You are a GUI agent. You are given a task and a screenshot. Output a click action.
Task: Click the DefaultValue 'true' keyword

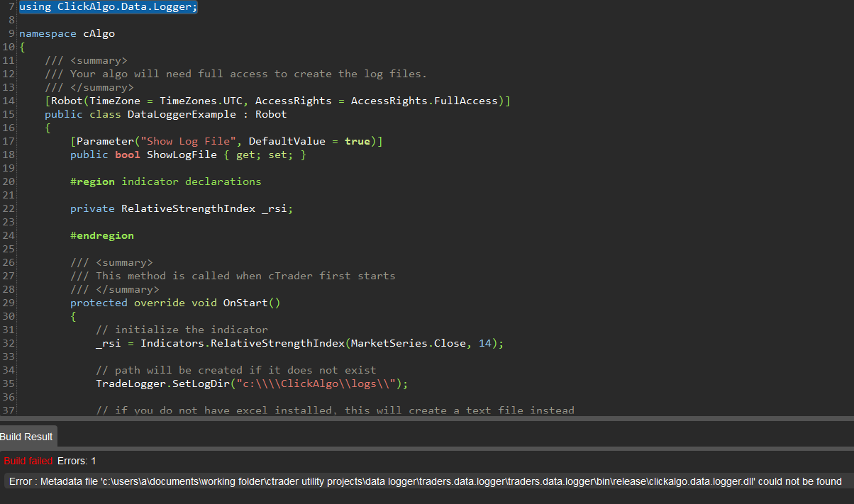(x=357, y=141)
